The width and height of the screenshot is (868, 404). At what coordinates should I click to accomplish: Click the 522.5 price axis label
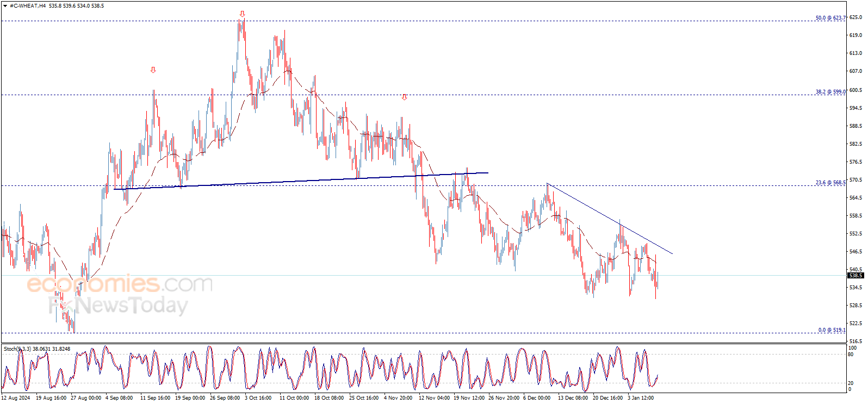pos(855,324)
